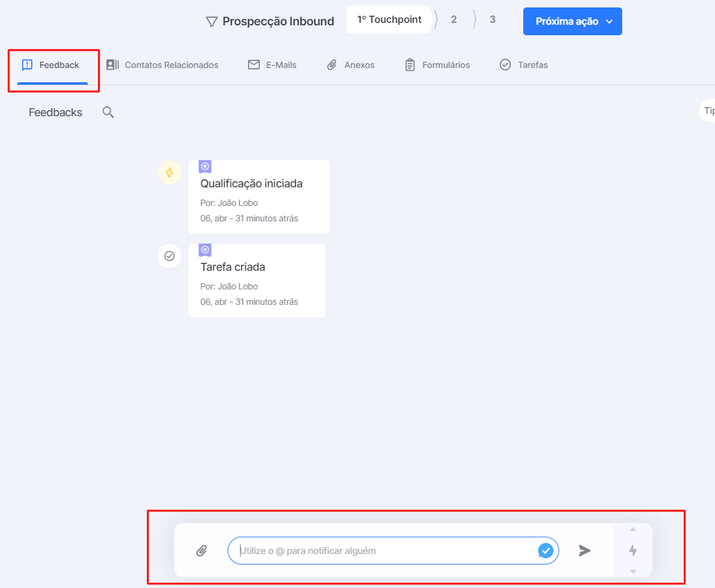Image resolution: width=715 pixels, height=588 pixels.
Task: Switch to the Contatos Relacionados tab
Action: point(162,65)
